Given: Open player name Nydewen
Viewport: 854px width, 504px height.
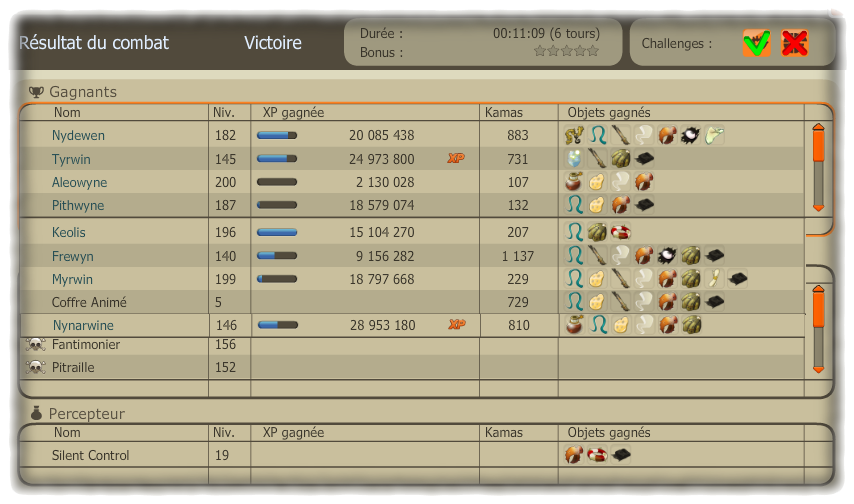Looking at the screenshot, I should coord(78,136).
